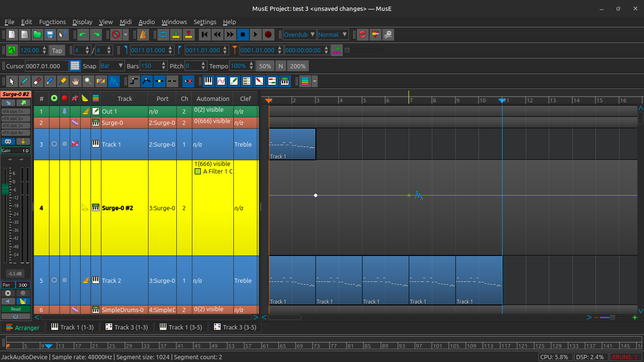Click the Surge-0 #2 volume fader handle
644x362 pixels.
coord(5,189)
